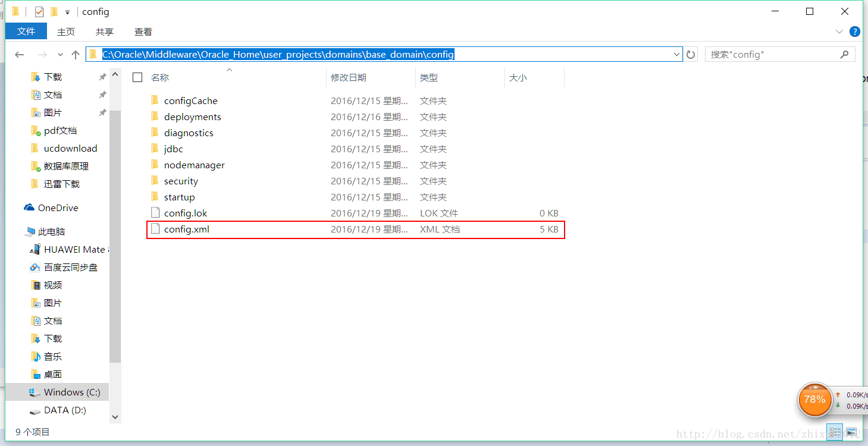Viewport: 868px width, 446px height.
Task: Select the deployments folder name
Action: [x=193, y=117]
